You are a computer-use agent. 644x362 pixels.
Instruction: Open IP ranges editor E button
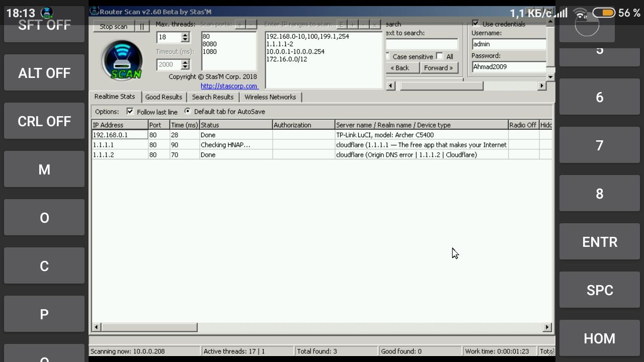click(x=342, y=24)
